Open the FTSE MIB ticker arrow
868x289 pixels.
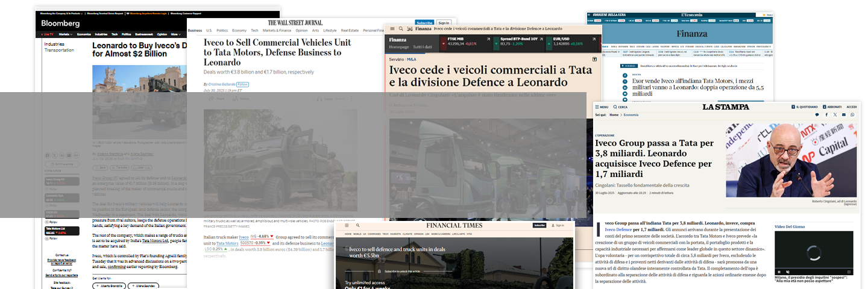[488, 39]
